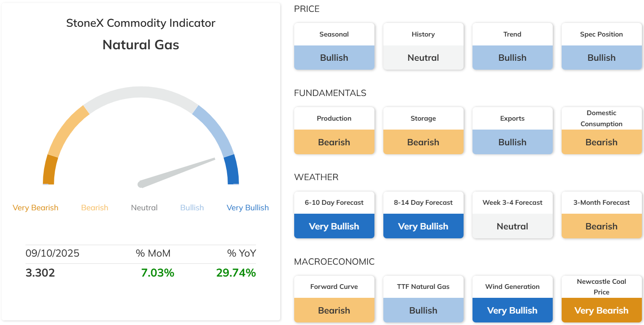The height and width of the screenshot is (325, 644).
Task: Click the price value 3.302
Action: point(40,273)
